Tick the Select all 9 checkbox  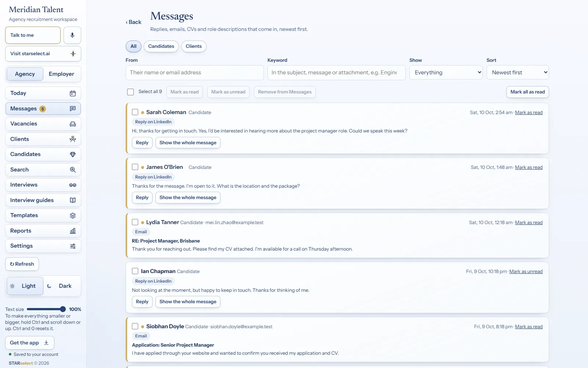tap(130, 92)
